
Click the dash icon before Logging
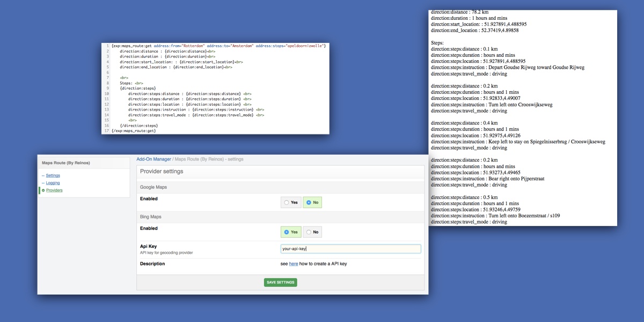43,183
